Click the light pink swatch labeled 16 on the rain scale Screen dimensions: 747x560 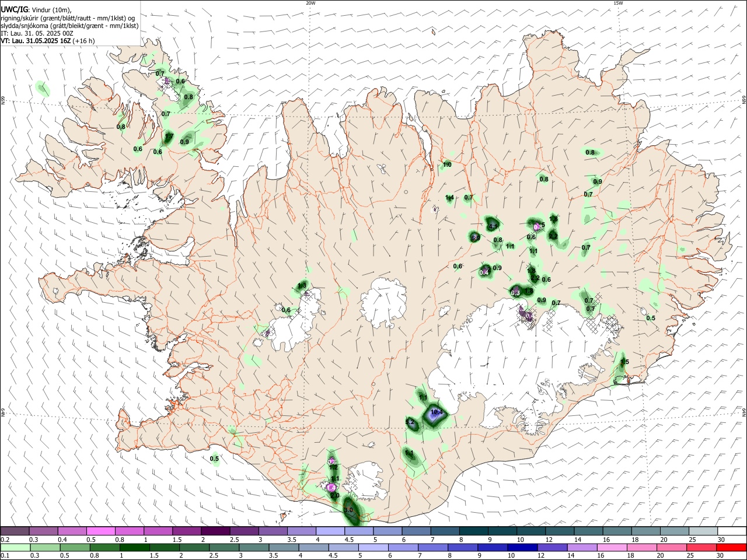pos(612,547)
